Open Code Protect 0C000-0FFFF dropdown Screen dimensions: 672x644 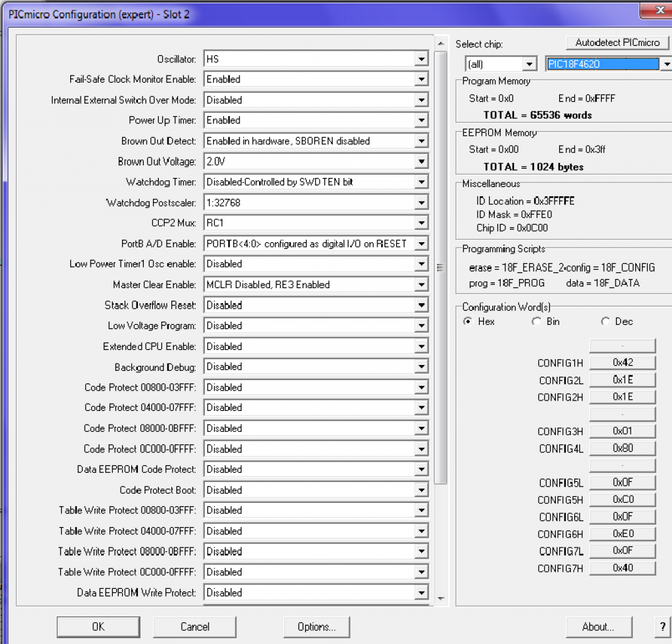(x=316, y=448)
